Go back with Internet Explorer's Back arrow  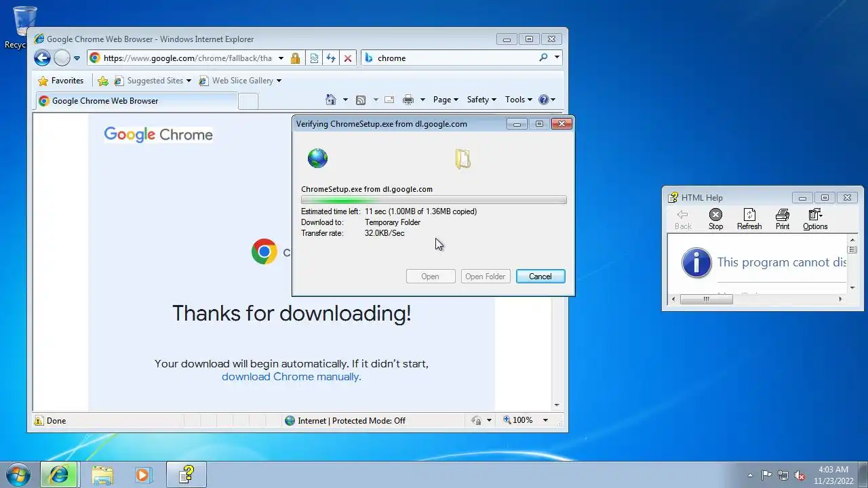(x=42, y=58)
